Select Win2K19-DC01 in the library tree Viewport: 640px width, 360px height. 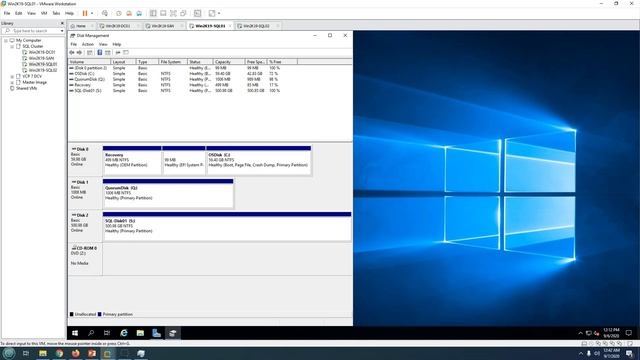42,52
